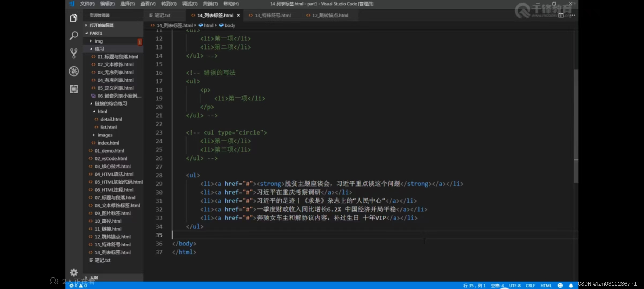Viewport: 644px width, 289px height.
Task: Click the VS Code logo icon
Action: (72, 4)
